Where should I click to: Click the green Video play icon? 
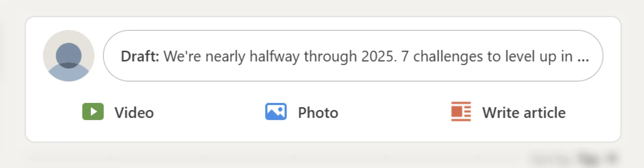pyautogui.click(x=93, y=112)
